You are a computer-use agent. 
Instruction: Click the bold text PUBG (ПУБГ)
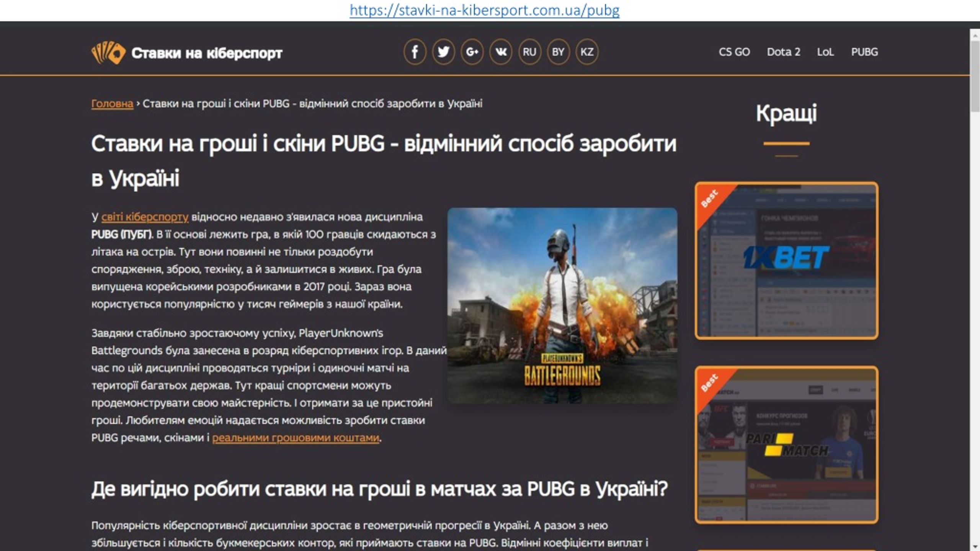click(x=122, y=235)
